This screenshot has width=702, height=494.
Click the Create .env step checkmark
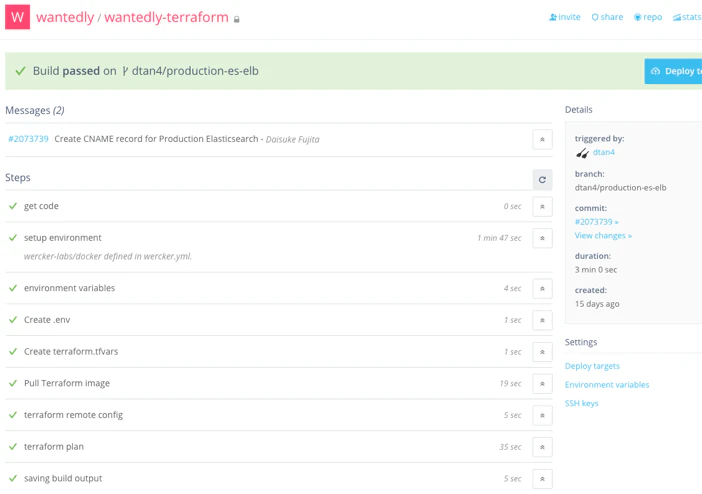(x=13, y=320)
